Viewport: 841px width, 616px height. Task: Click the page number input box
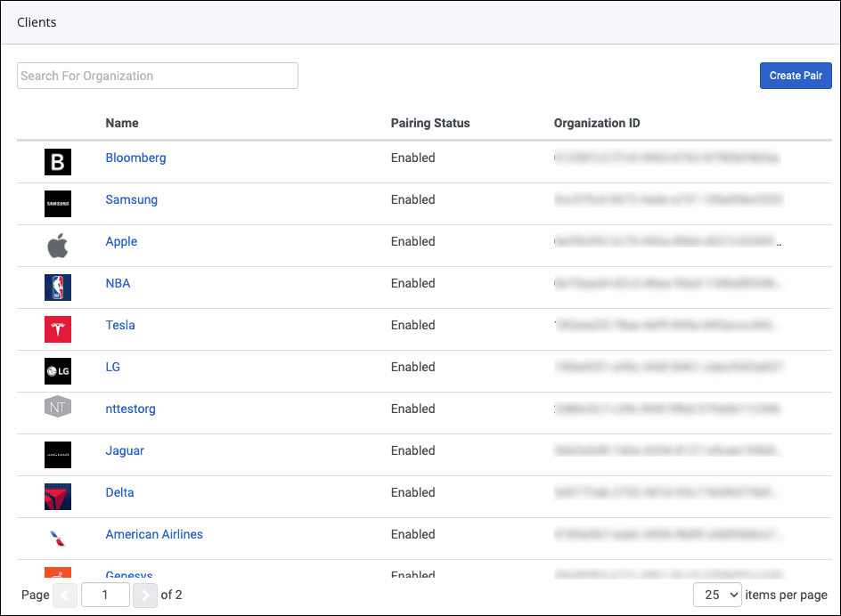pyautogui.click(x=105, y=595)
